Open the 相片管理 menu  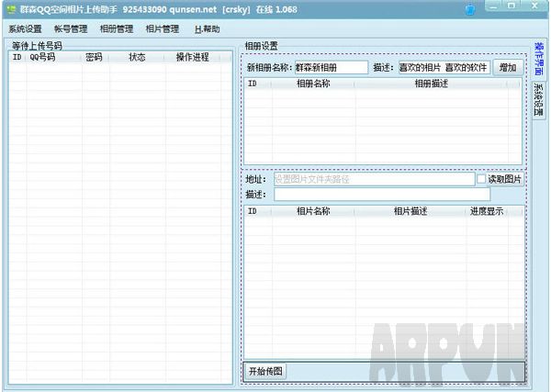pyautogui.click(x=162, y=28)
